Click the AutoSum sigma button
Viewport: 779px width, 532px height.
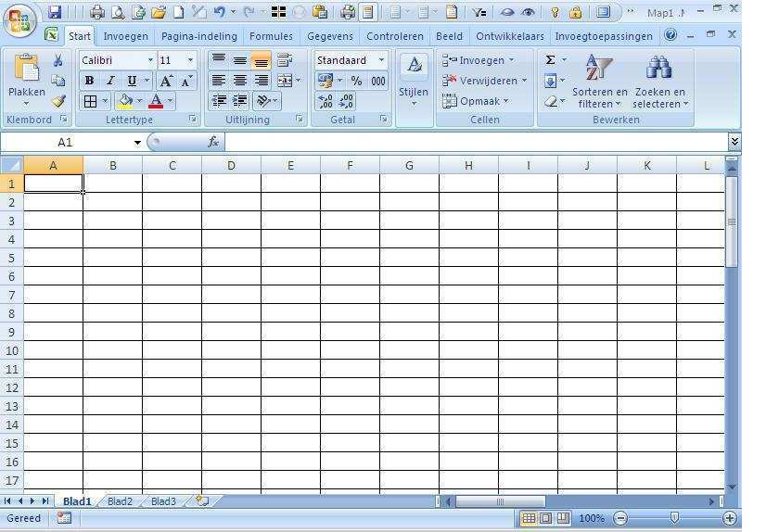tap(550, 60)
